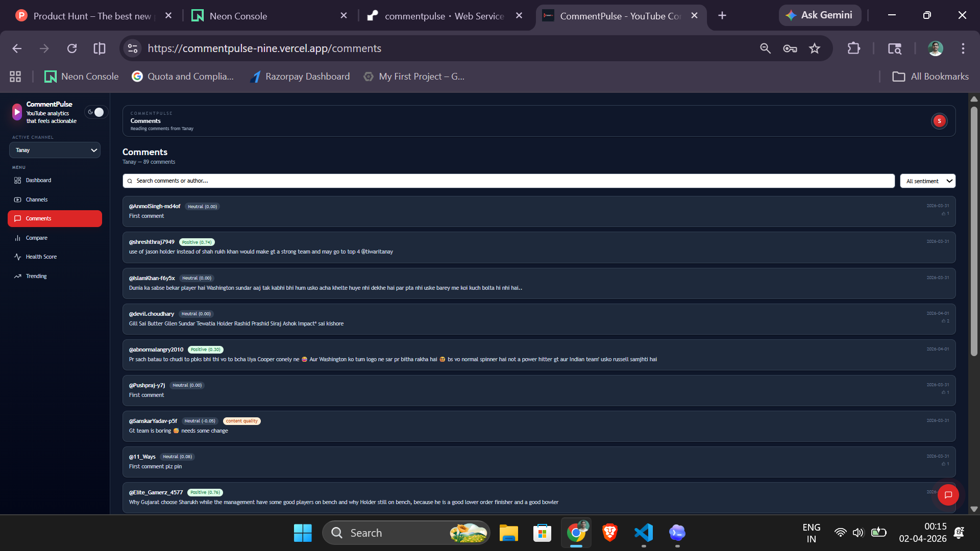980x551 pixels.
Task: Open the floating chat bubble
Action: pyautogui.click(x=948, y=494)
